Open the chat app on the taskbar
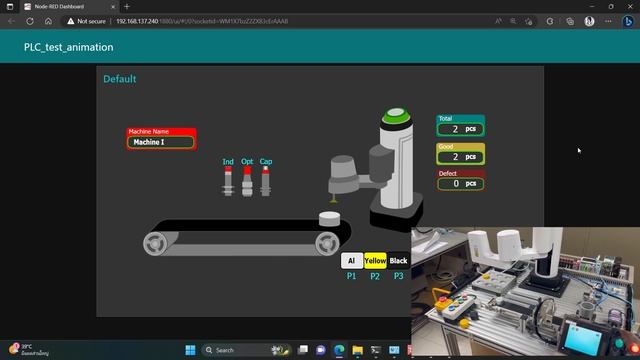Screen dimensions: 640x360 pos(321,350)
